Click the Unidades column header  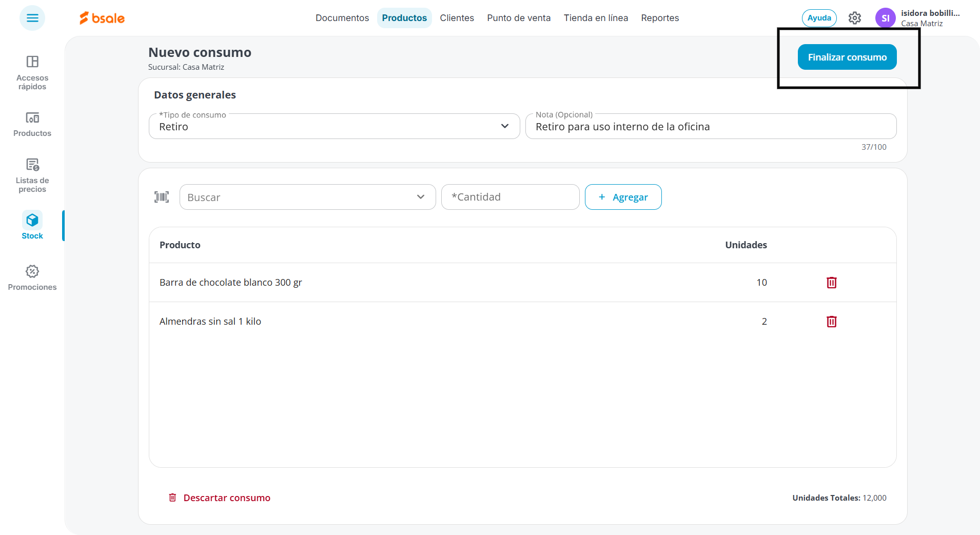coord(746,245)
